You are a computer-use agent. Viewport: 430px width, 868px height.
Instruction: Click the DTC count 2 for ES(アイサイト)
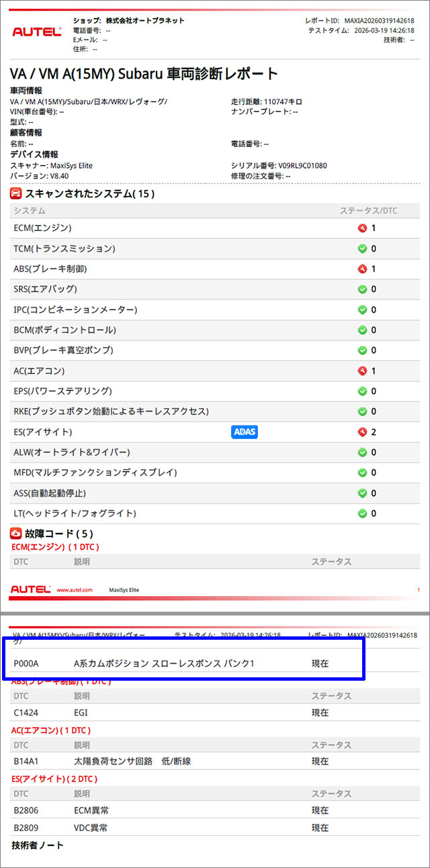pos(374,432)
